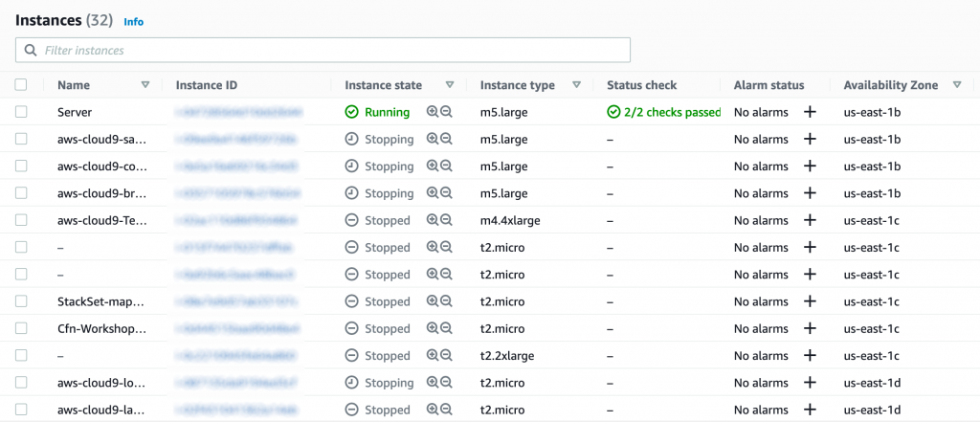Image resolution: width=980 pixels, height=422 pixels.
Task: Click the m4.4xlarge instance type cell
Action: [510, 221]
